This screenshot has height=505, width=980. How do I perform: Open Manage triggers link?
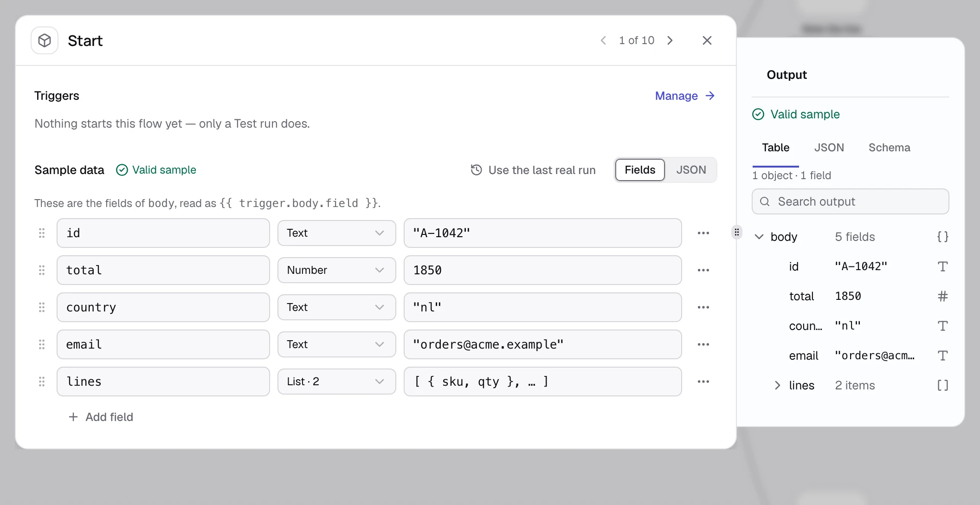685,96
